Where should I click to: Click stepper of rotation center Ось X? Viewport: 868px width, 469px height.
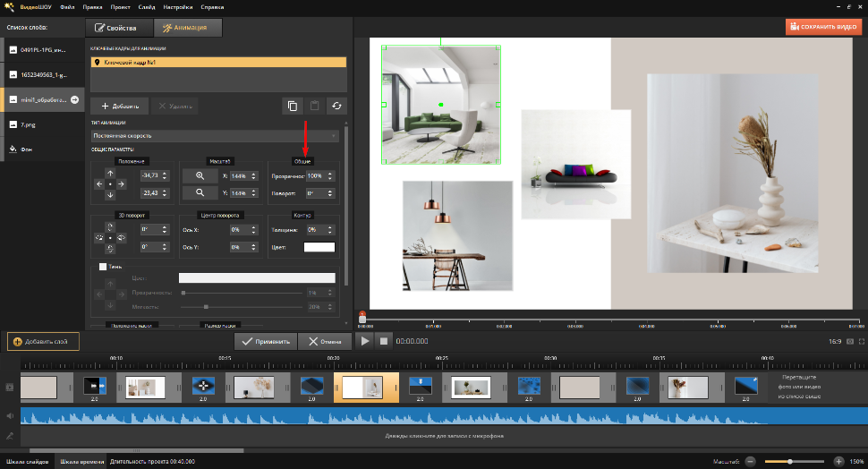tap(253, 229)
